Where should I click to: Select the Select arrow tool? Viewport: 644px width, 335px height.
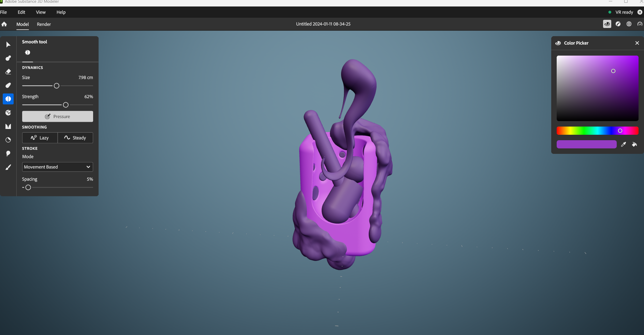pos(8,45)
